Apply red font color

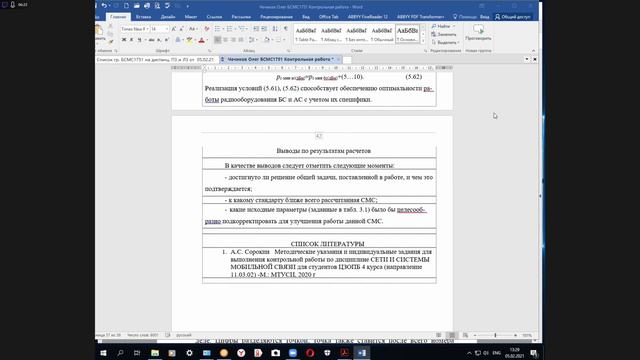pyautogui.click(x=201, y=40)
